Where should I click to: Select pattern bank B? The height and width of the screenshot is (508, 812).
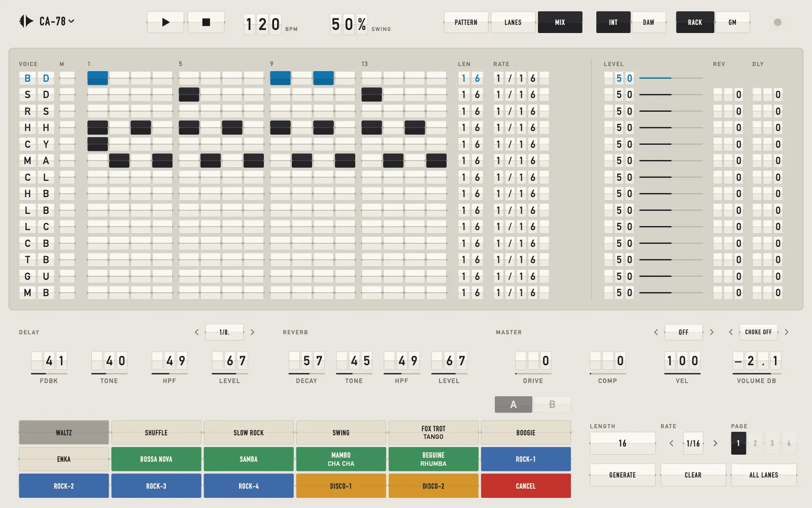tap(552, 404)
